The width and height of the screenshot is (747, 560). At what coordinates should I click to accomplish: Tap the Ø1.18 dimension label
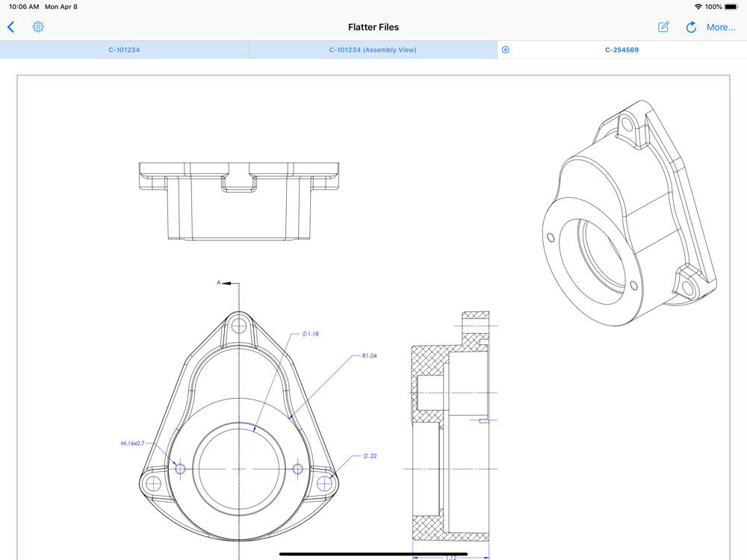pyautogui.click(x=311, y=334)
